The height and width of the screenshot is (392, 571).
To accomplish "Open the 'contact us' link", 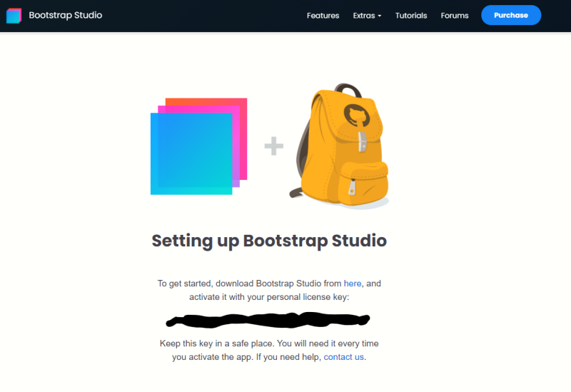I will pyautogui.click(x=343, y=357).
